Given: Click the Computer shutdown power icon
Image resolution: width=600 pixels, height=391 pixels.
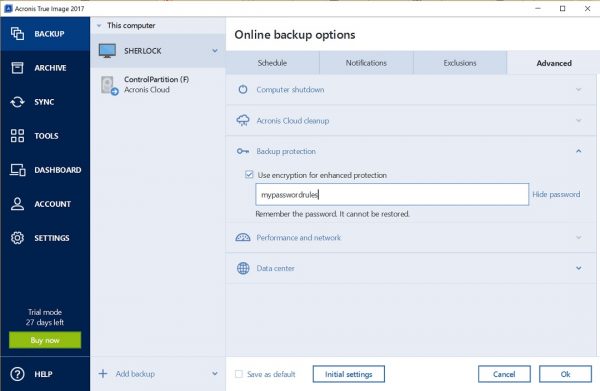Looking at the screenshot, I should click(x=243, y=90).
